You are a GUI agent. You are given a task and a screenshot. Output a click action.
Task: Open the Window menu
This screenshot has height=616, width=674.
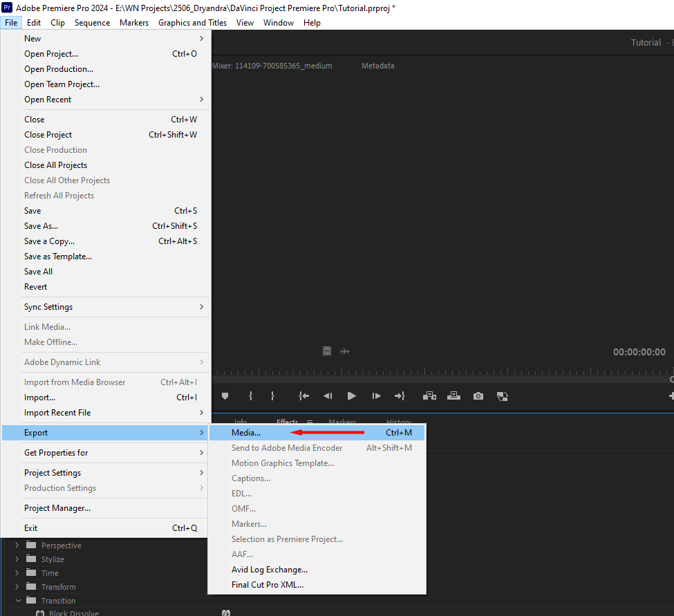(279, 23)
